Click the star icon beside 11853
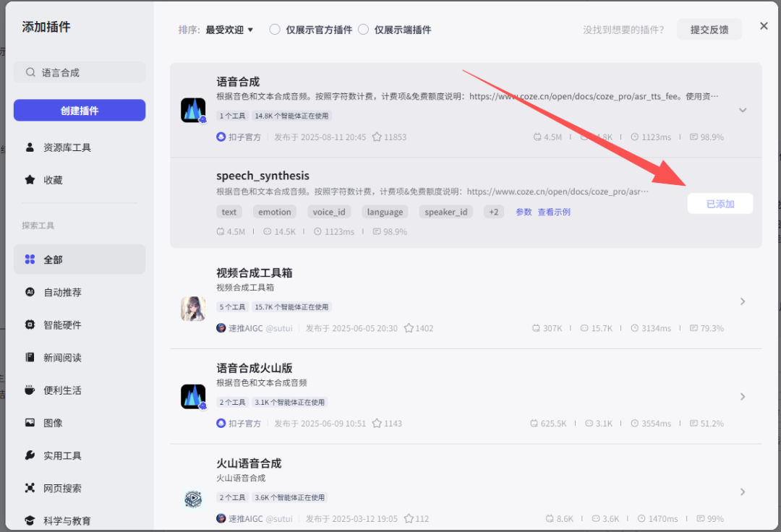The image size is (781, 532). pos(377,137)
